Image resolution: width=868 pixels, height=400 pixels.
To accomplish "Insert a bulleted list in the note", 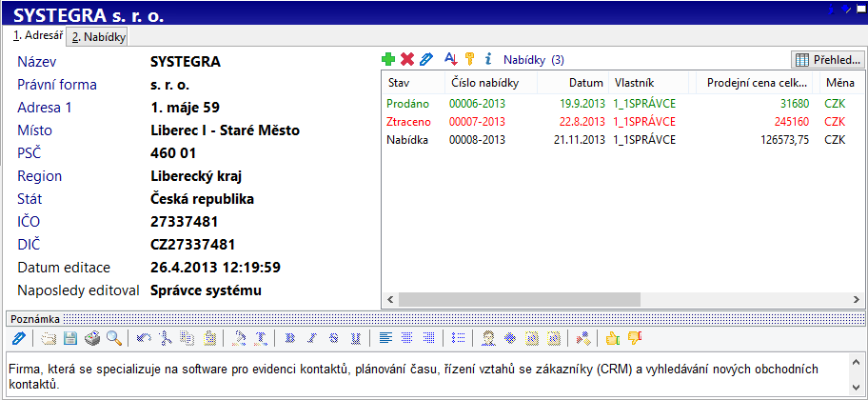I will 459,338.
